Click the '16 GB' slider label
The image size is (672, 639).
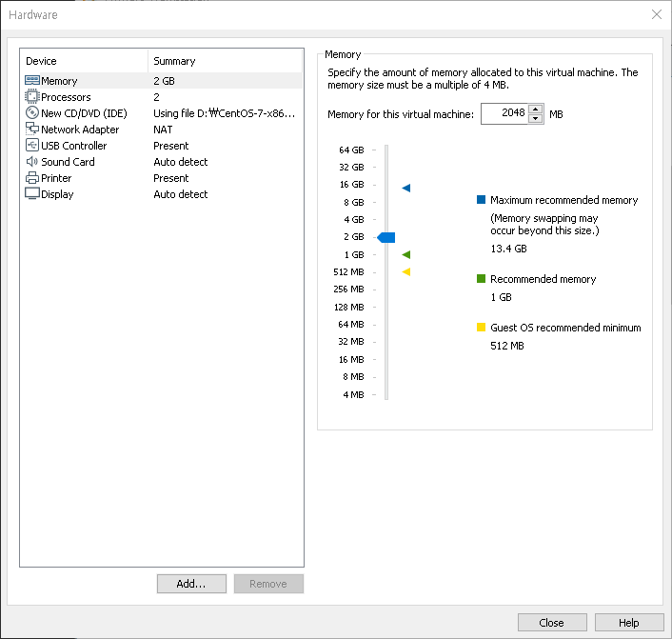(351, 185)
